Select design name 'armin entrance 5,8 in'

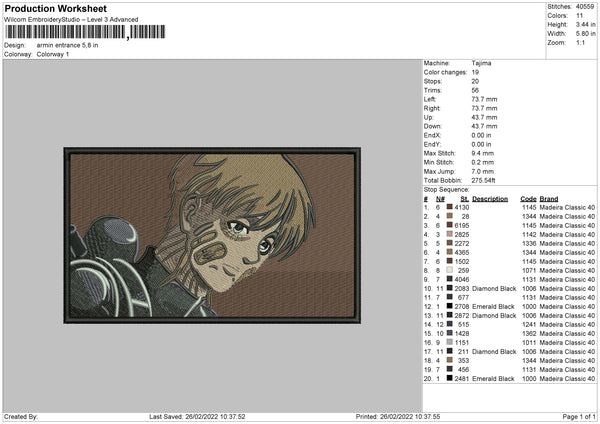pos(67,45)
